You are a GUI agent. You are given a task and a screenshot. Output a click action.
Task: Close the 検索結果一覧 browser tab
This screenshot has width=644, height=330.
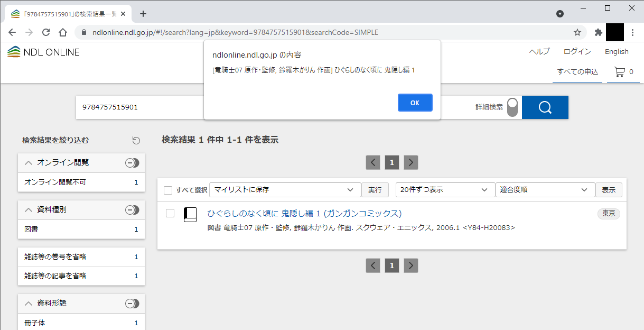[x=124, y=14]
